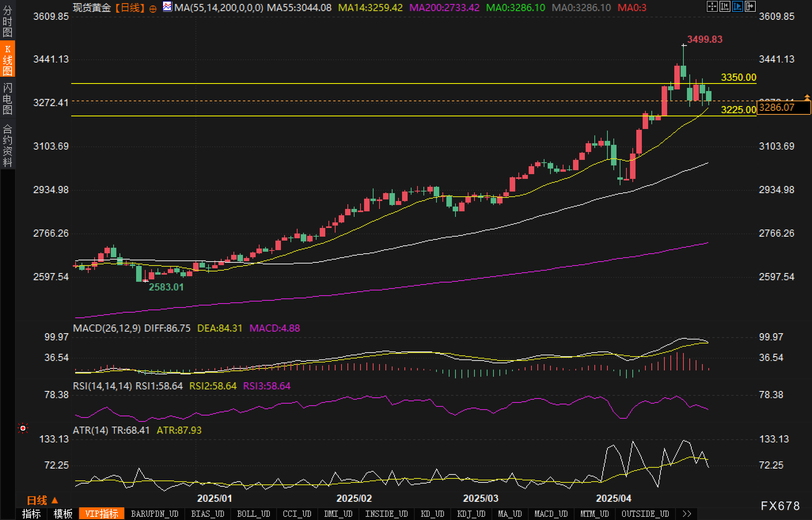The image size is (812, 520).
Task: Click the crosshair cursor icon at top right
Action: tap(712, 6)
